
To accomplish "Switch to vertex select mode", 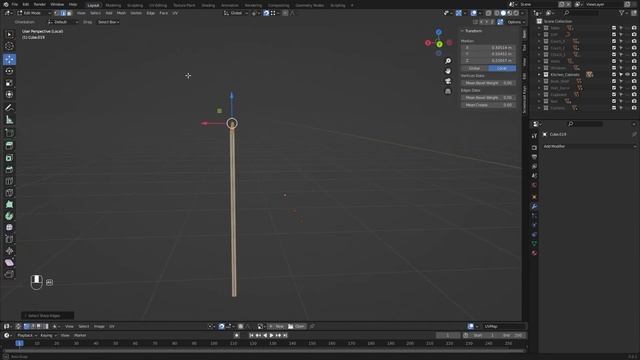I will click(57, 13).
